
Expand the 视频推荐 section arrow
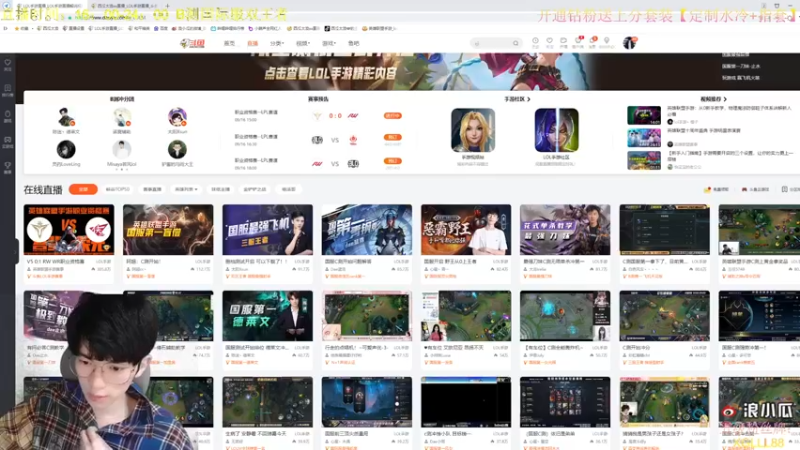(x=725, y=99)
